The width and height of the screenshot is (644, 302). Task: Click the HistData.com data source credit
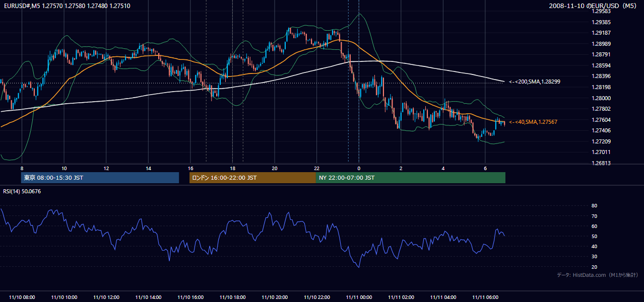click(x=597, y=275)
